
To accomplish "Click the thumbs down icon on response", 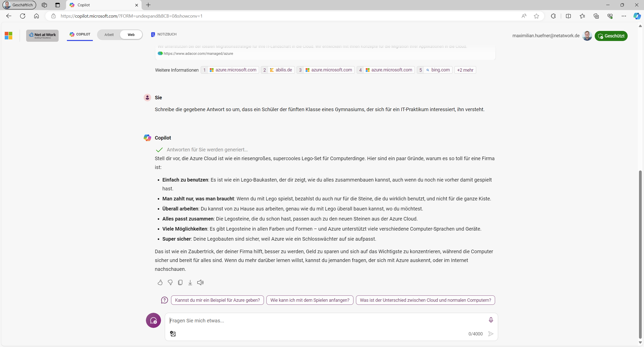I will point(170,282).
